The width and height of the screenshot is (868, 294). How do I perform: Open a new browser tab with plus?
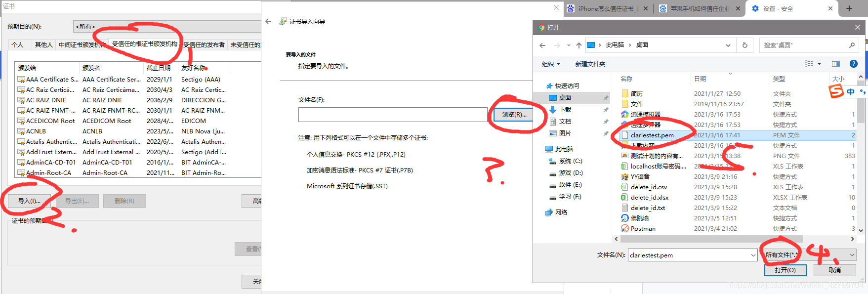click(x=849, y=8)
